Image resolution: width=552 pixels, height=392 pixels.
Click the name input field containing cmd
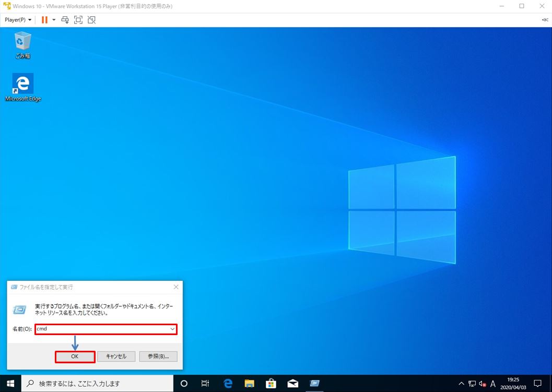point(105,329)
